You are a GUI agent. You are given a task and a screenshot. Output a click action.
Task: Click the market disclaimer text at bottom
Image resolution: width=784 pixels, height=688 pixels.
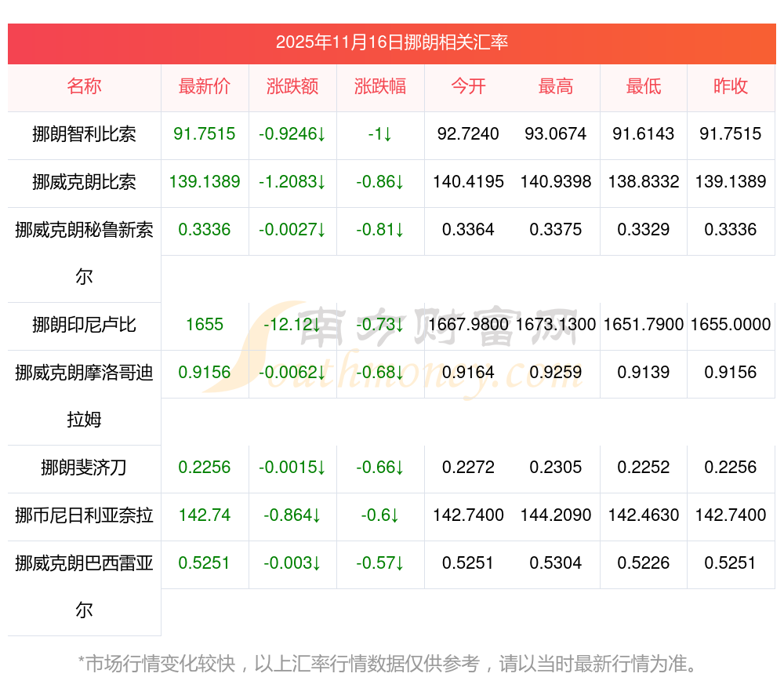tap(388, 664)
